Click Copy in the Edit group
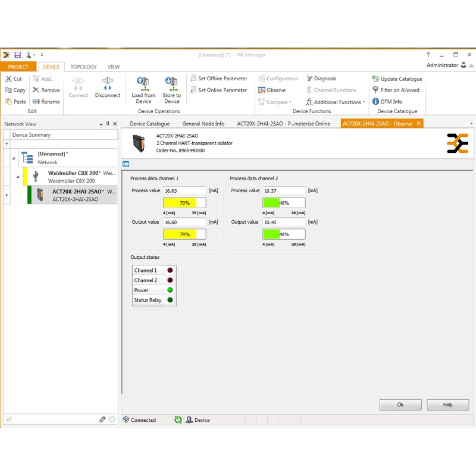 pyautogui.click(x=15, y=90)
